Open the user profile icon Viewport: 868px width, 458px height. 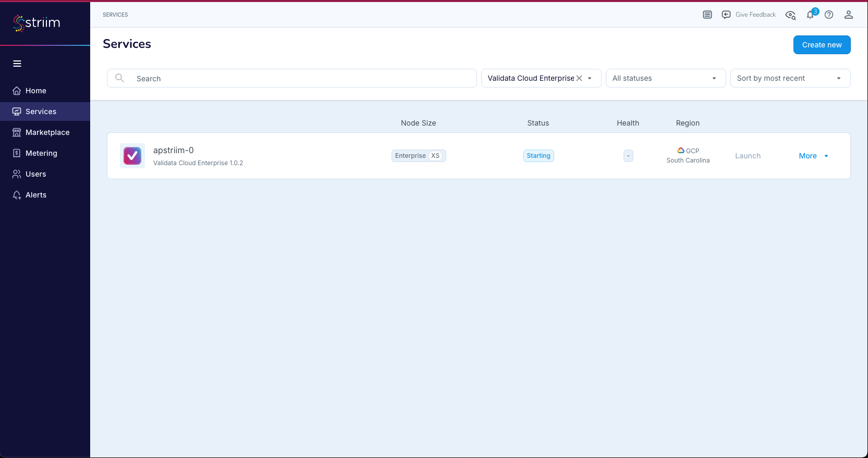pos(849,15)
